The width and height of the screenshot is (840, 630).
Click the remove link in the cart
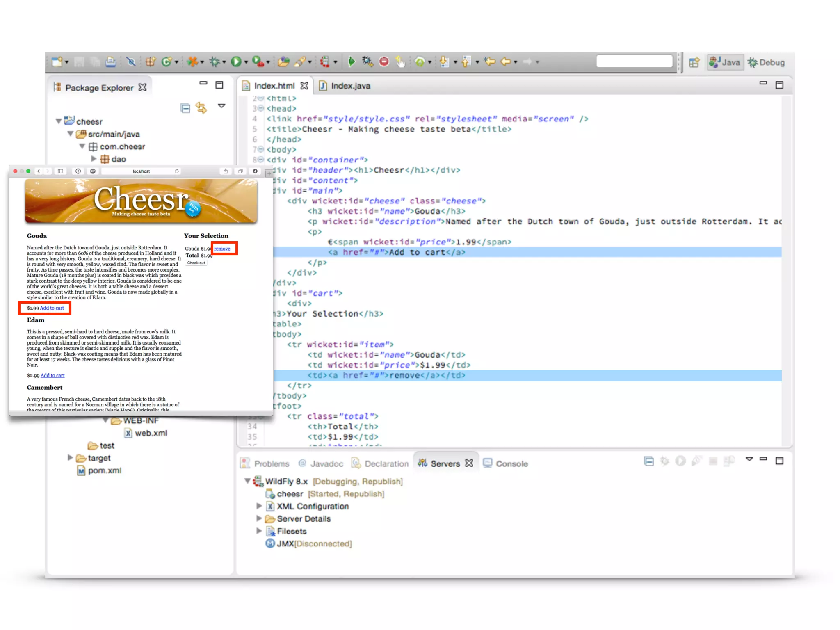pos(222,249)
